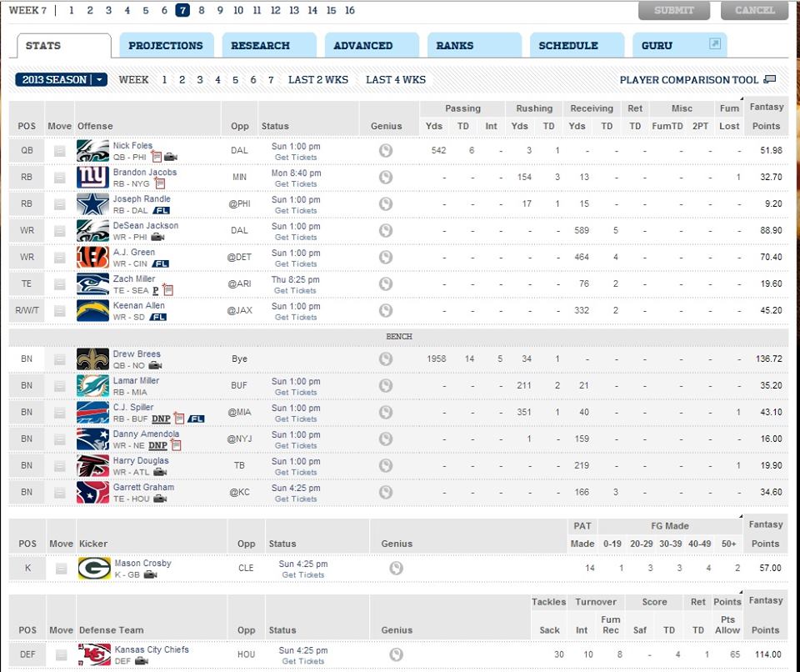Go to week 16 in top navigation
The image size is (800, 672).
tap(349, 10)
